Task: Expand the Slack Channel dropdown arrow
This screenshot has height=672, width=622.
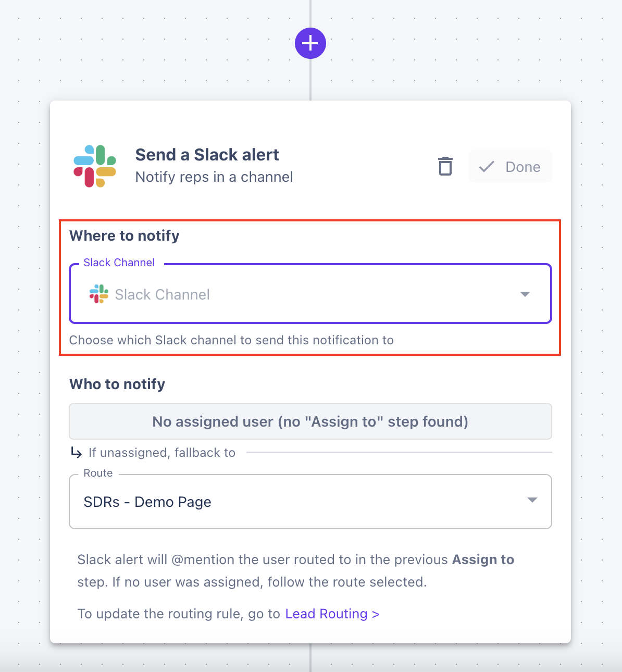Action: point(525,294)
